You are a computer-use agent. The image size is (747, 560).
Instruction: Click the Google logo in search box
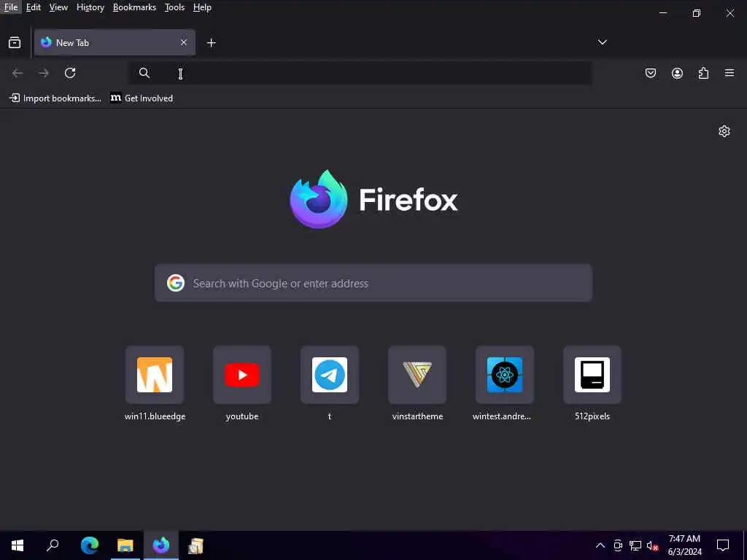[176, 283]
